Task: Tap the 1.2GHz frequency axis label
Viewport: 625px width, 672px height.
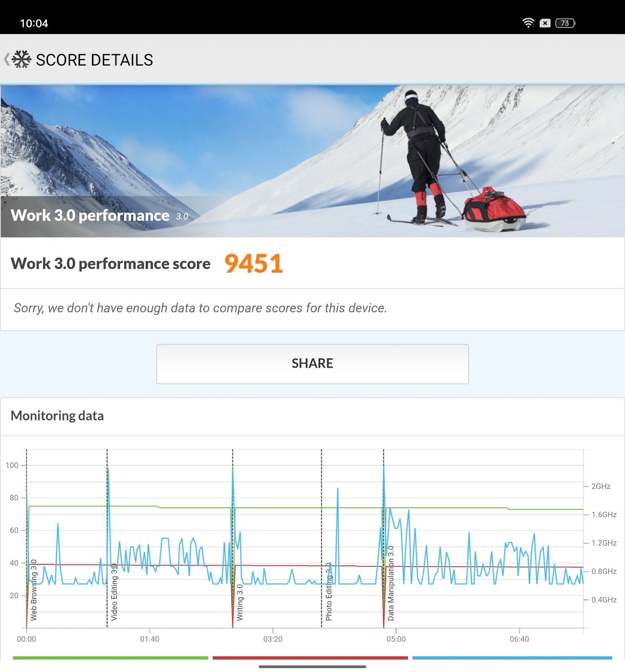Action: point(604,543)
